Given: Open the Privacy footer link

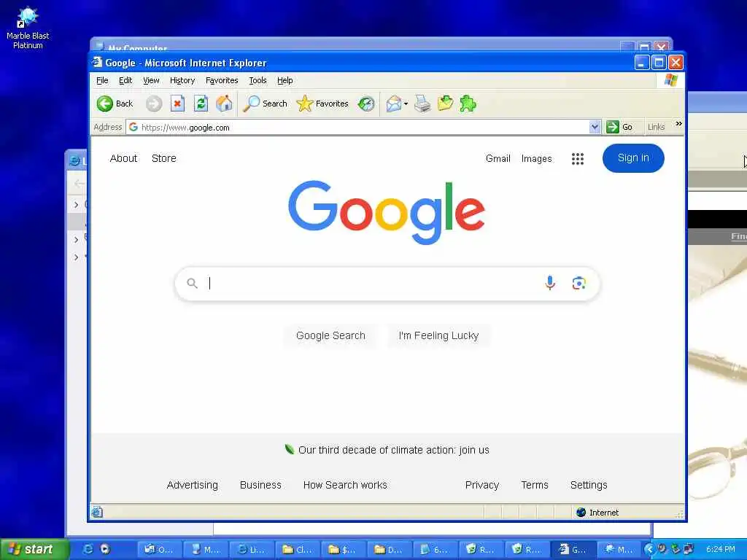Looking at the screenshot, I should pos(481,485).
